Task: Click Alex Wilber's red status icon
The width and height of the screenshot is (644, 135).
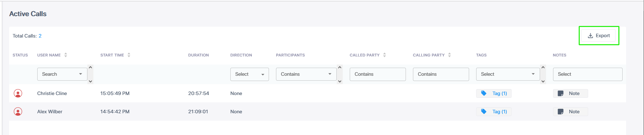Action: 18,112
